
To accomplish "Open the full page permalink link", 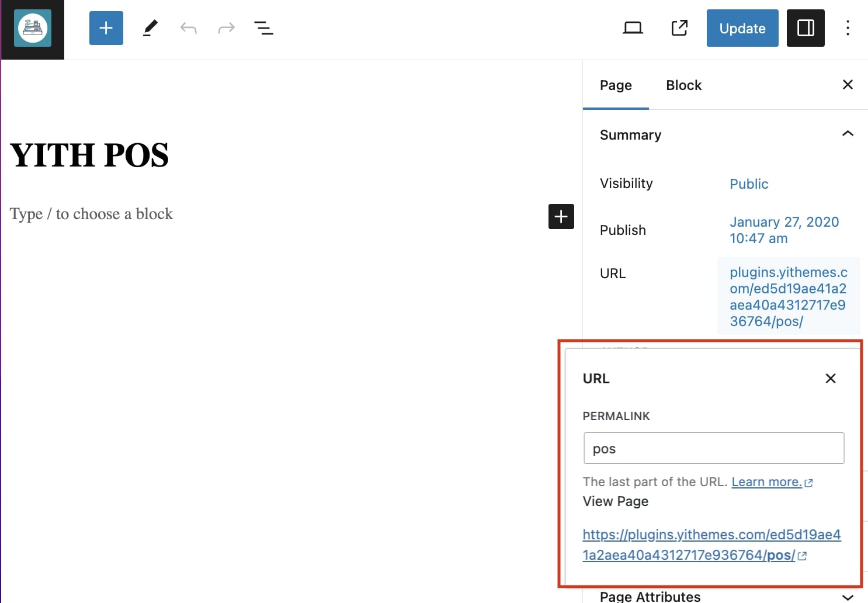I will [712, 545].
